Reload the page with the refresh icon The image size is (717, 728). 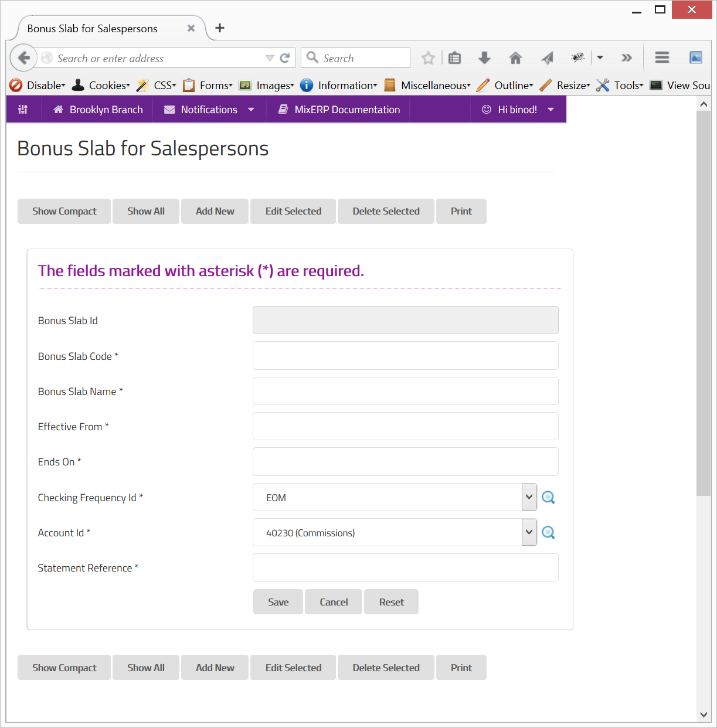click(x=285, y=58)
